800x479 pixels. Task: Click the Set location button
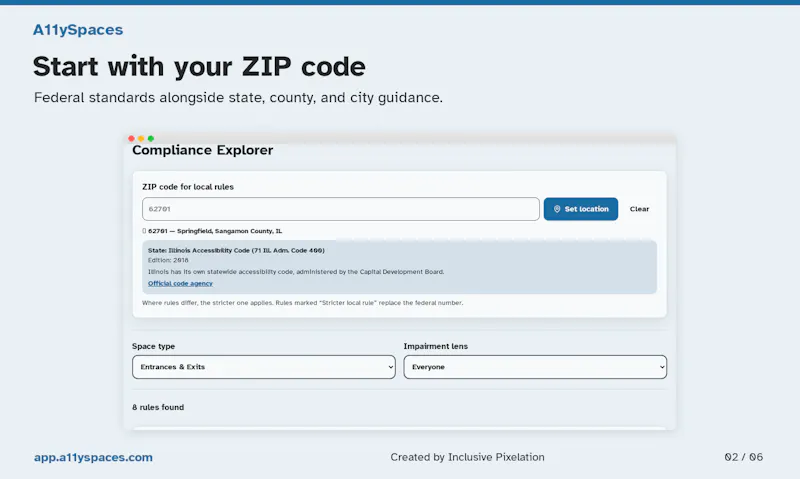coord(581,209)
